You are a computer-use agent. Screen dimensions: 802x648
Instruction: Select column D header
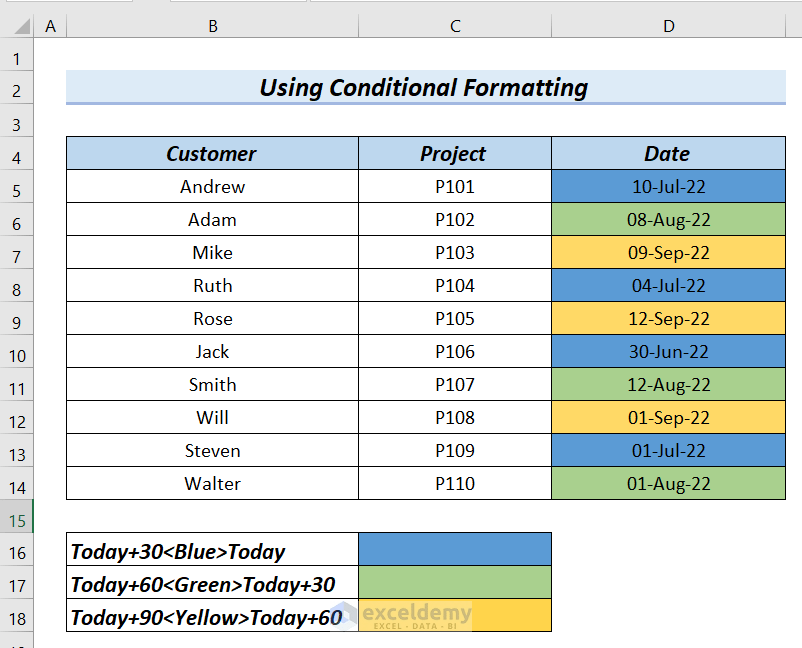click(668, 26)
